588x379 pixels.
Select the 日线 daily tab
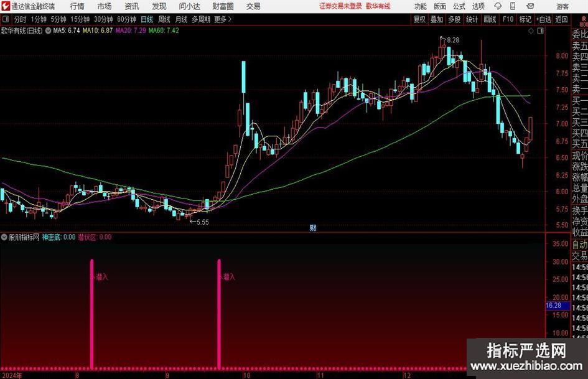tap(147, 19)
